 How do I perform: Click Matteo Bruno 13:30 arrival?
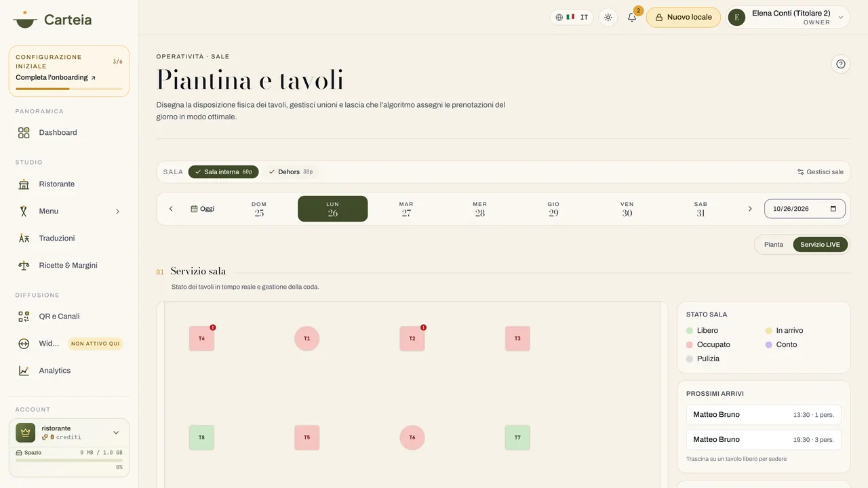764,415
